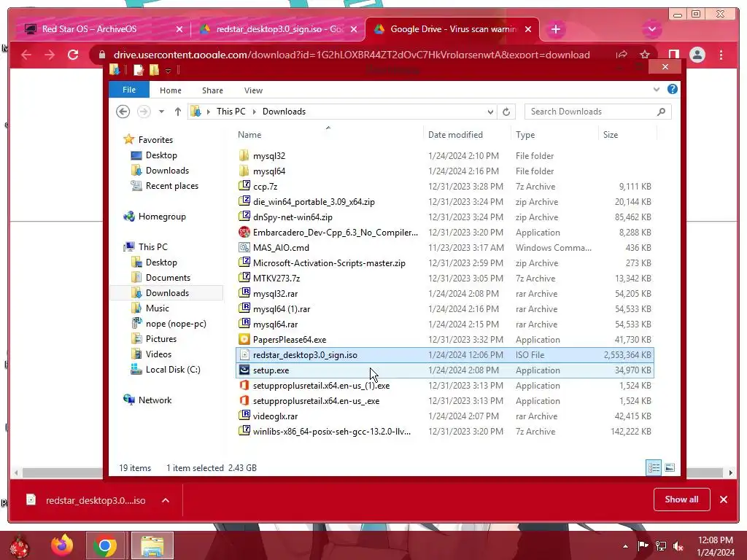
Task: Open Explorer help icon
Action: click(x=672, y=89)
